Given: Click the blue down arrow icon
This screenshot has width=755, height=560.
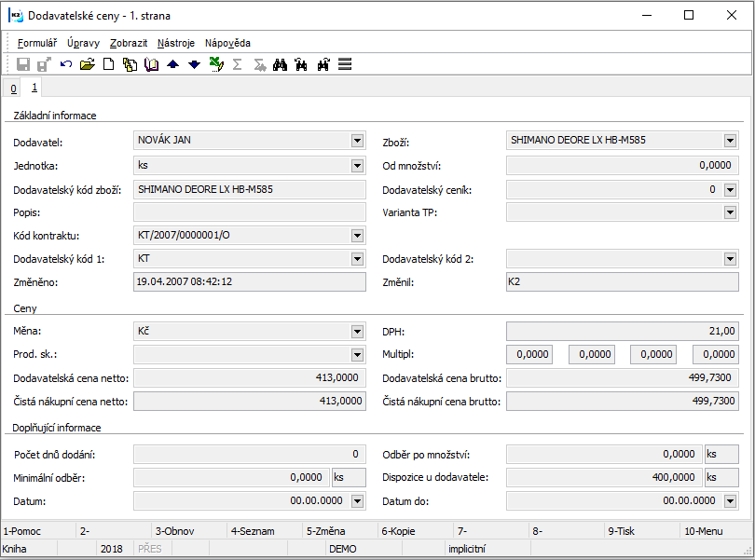Looking at the screenshot, I should [x=194, y=64].
